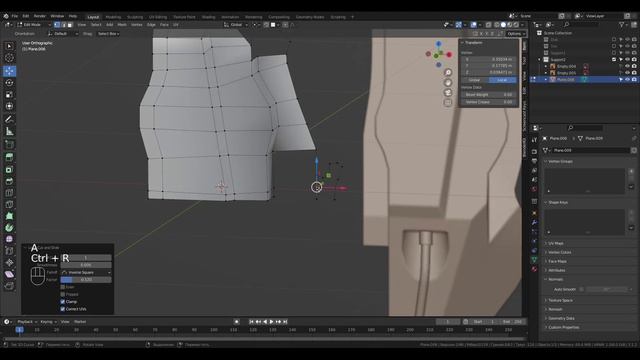Toggle camera view viewport icon
Screen dimensions: 640x360
click(x=448, y=93)
